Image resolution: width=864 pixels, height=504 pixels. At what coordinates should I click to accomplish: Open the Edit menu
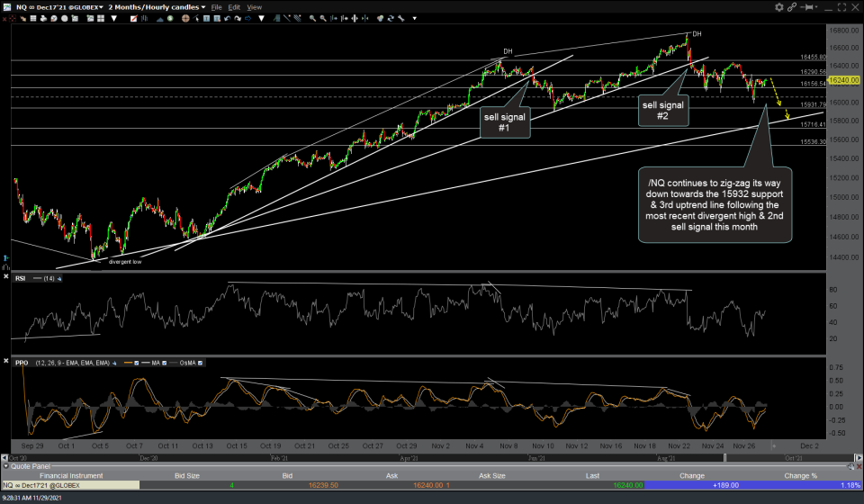(x=234, y=7)
